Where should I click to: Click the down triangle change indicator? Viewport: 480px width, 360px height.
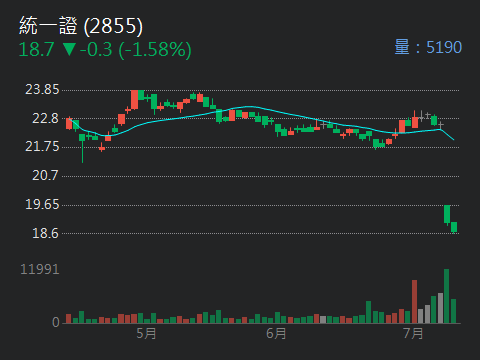(69, 49)
